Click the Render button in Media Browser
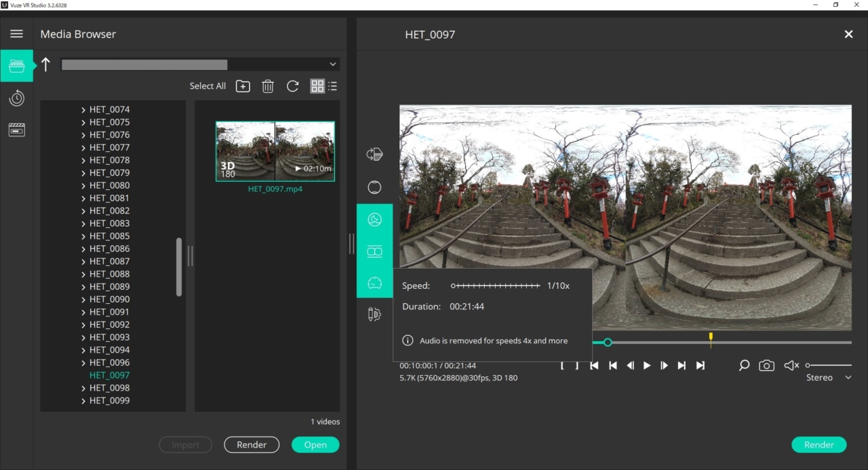The height and width of the screenshot is (470, 868). tap(252, 445)
